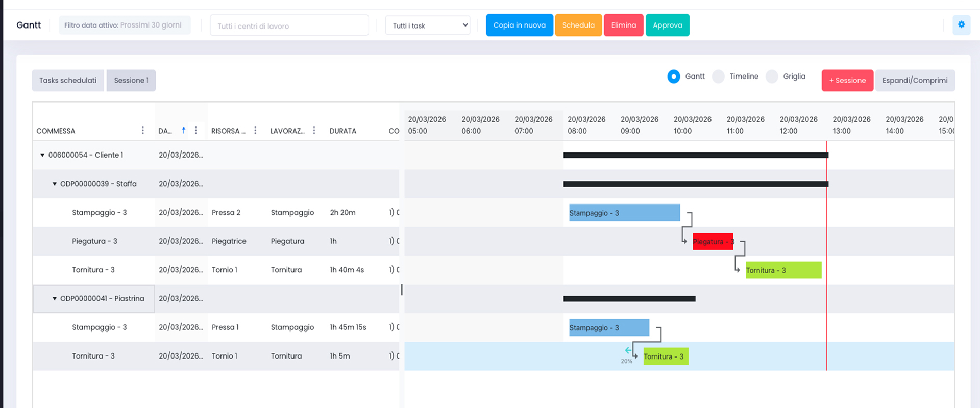
Task: Select blue Stampaggio - 3 bar under Staffa
Action: coord(624,213)
